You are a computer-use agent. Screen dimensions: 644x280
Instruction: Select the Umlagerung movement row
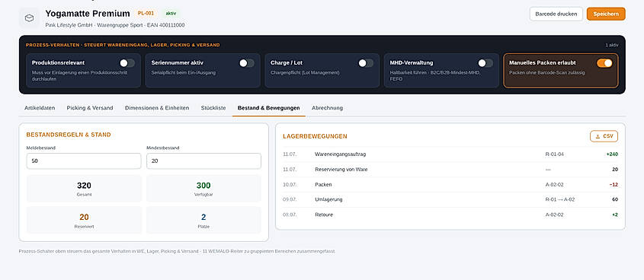(450, 199)
